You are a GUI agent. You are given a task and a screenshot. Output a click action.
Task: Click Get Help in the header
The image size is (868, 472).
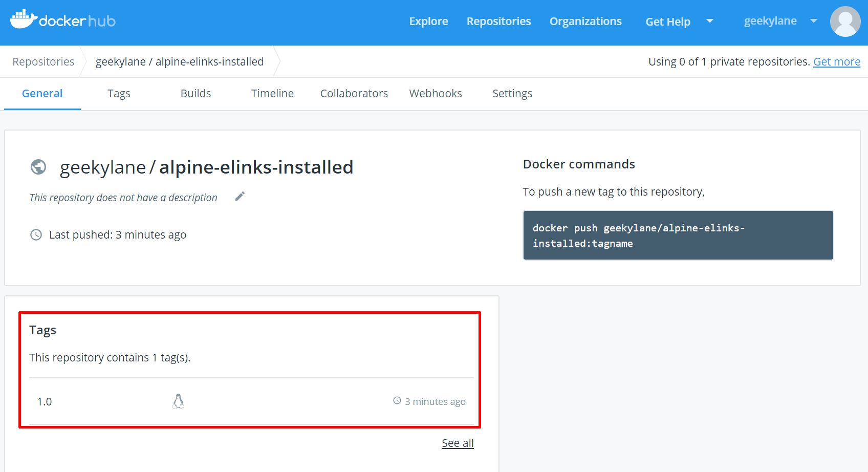pos(668,22)
